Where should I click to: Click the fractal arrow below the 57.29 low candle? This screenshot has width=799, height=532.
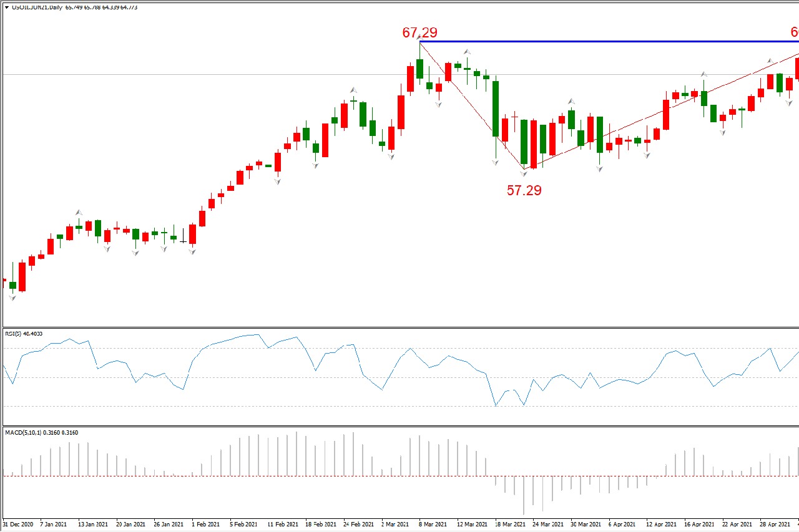click(x=524, y=173)
